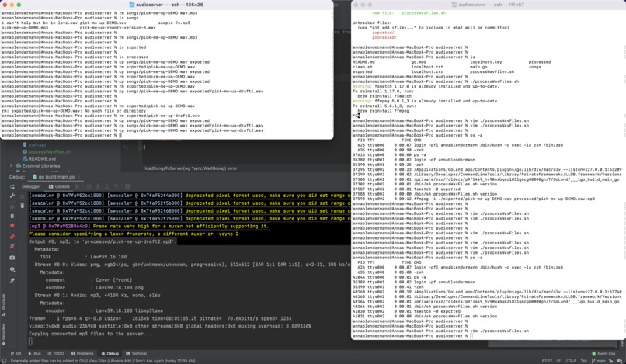Open Terminal tool window

tap(137, 354)
